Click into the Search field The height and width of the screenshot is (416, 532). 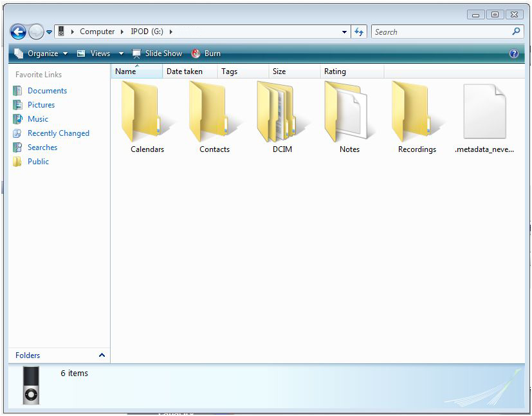coord(441,32)
